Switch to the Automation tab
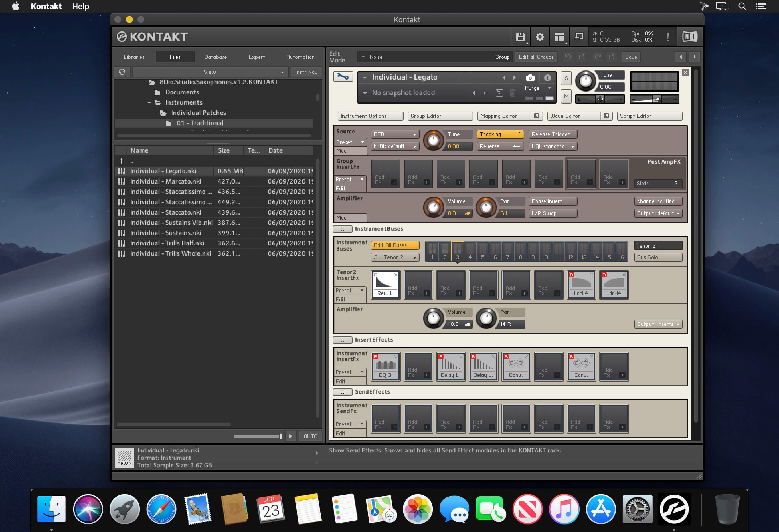Viewport: 779px width, 532px height. pyautogui.click(x=300, y=57)
